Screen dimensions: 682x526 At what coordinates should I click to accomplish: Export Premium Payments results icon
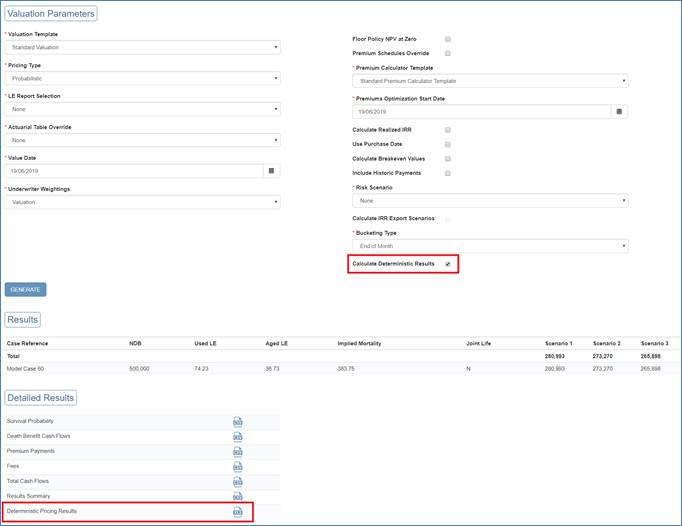point(237,452)
